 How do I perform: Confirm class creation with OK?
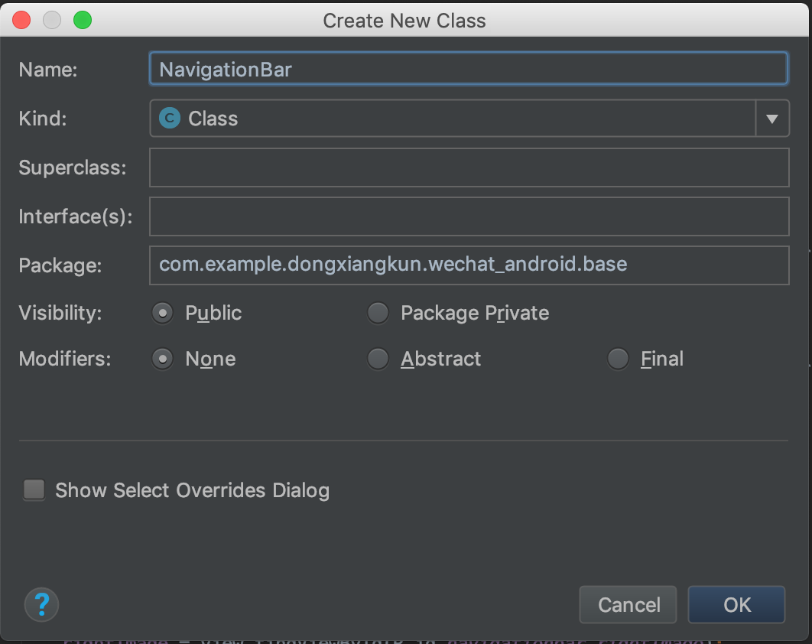click(736, 604)
